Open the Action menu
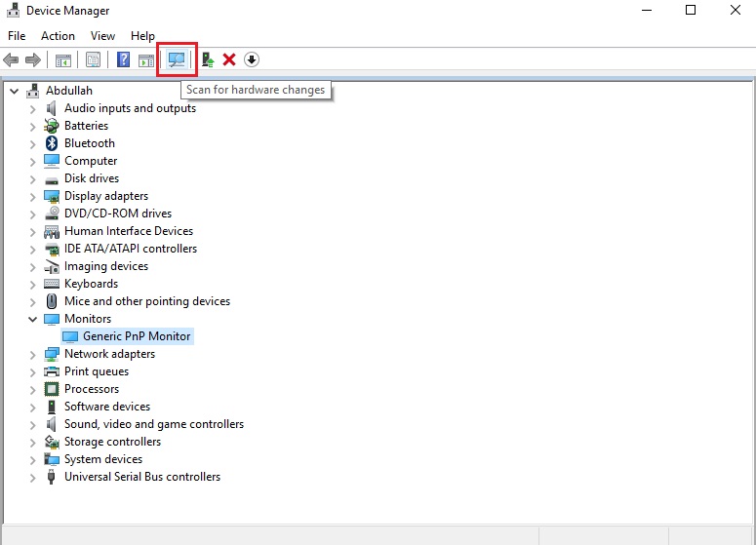This screenshot has height=545, width=756. (58, 36)
